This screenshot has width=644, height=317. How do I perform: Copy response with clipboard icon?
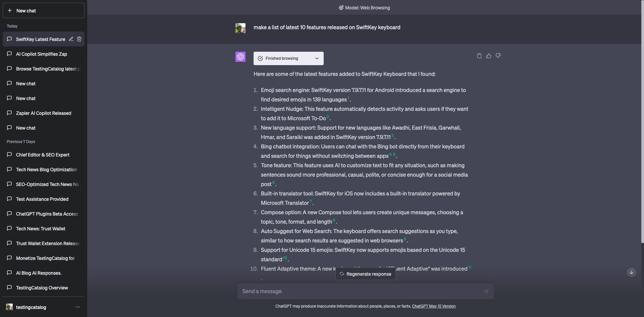click(479, 56)
